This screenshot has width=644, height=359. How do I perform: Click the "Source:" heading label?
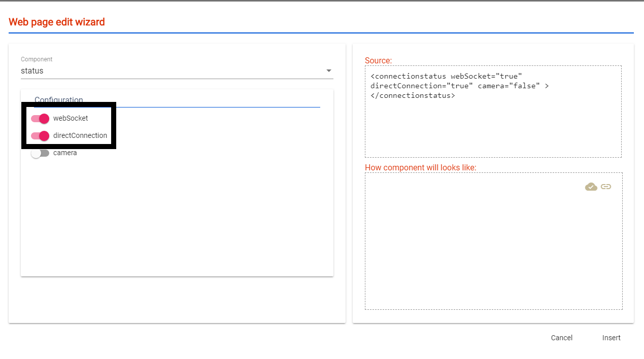378,60
